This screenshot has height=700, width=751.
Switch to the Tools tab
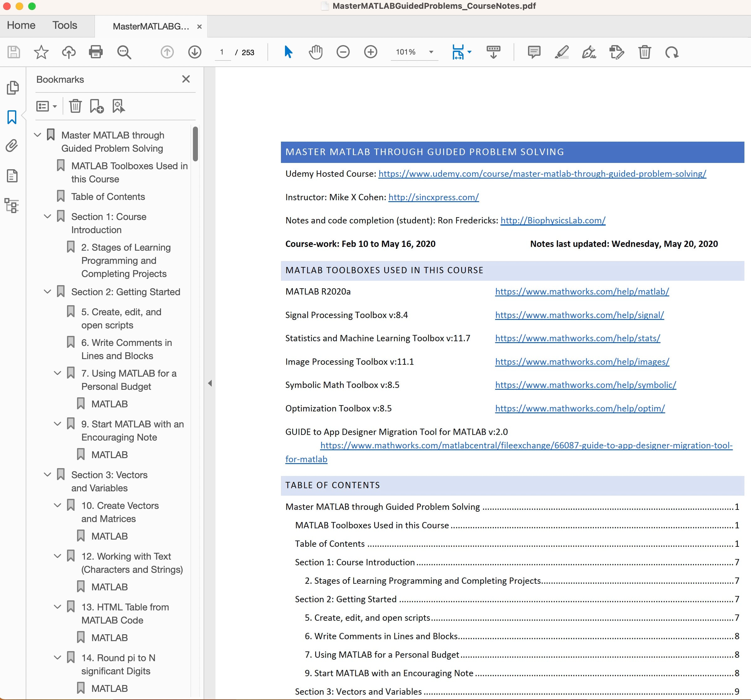tap(65, 25)
